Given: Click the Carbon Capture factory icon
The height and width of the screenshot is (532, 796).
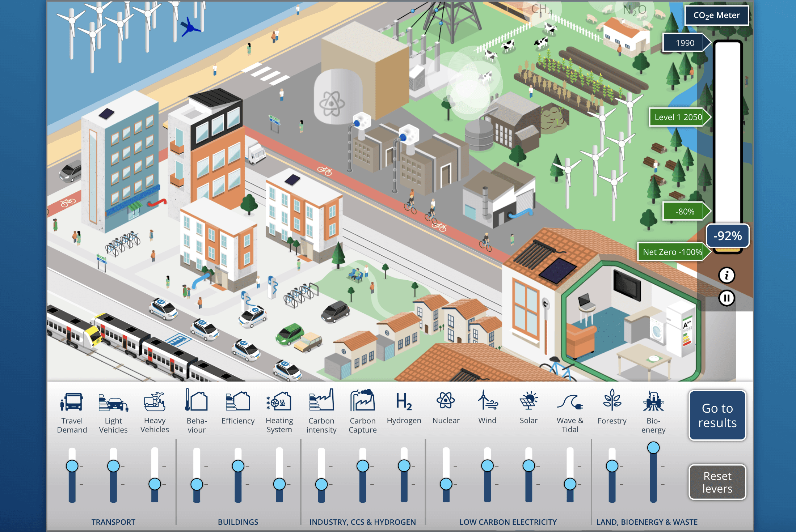Looking at the screenshot, I should [x=362, y=401].
